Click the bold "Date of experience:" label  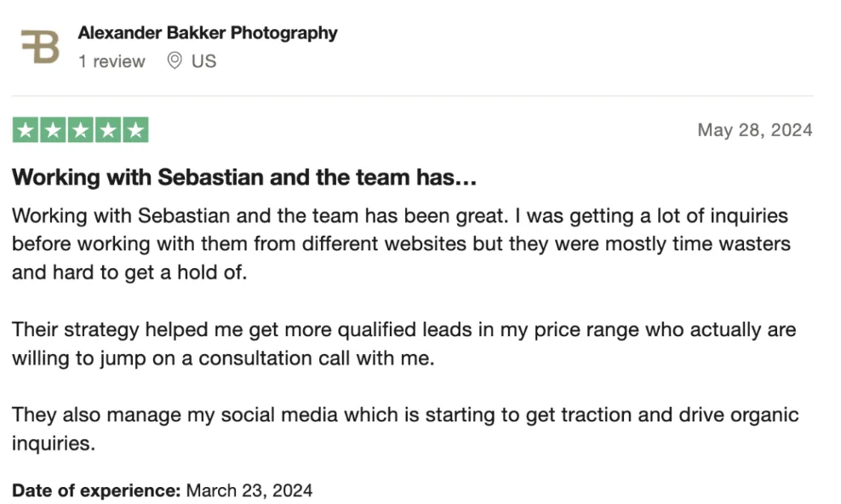(x=96, y=490)
